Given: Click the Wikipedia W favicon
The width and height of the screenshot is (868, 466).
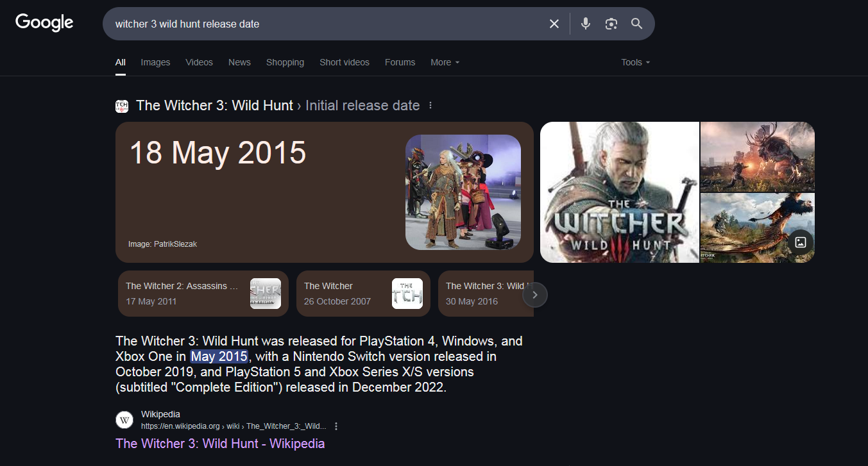Looking at the screenshot, I should click(x=124, y=420).
